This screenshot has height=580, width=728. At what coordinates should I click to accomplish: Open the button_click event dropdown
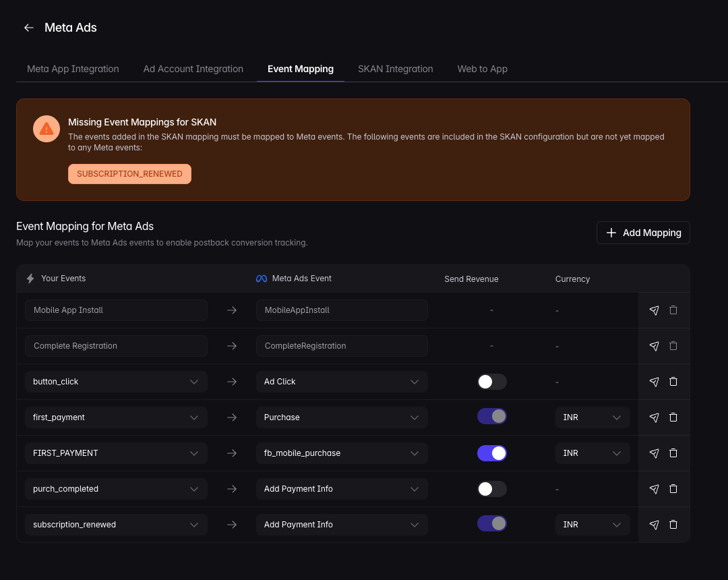point(116,382)
